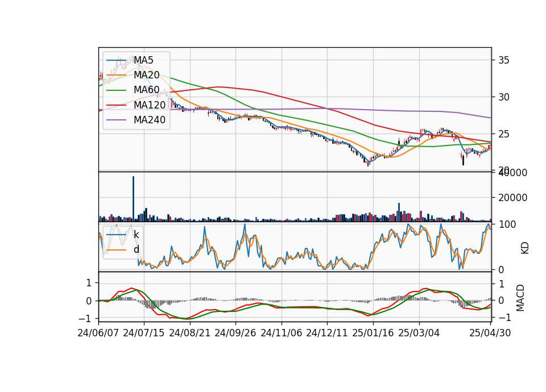Click the 24/08/21 date axis label

pos(190,333)
